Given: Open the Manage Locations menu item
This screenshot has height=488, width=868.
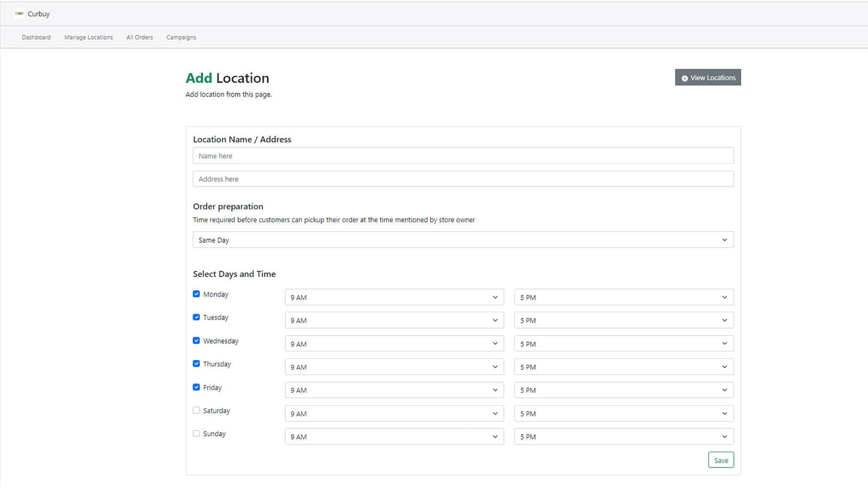Looking at the screenshot, I should (x=88, y=37).
